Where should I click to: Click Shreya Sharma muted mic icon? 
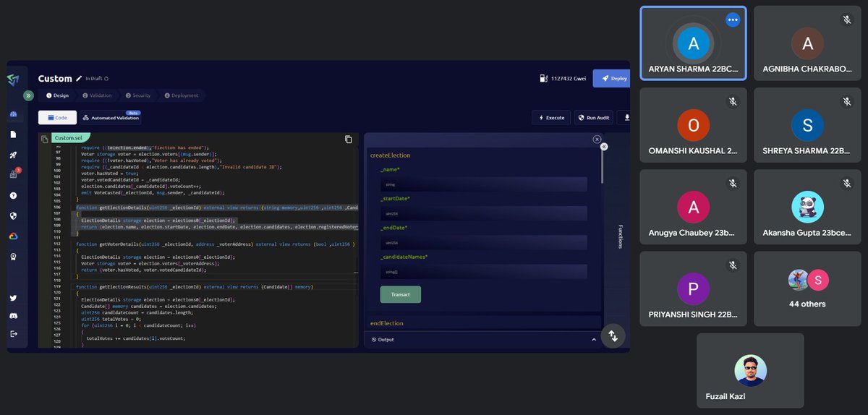tap(846, 102)
